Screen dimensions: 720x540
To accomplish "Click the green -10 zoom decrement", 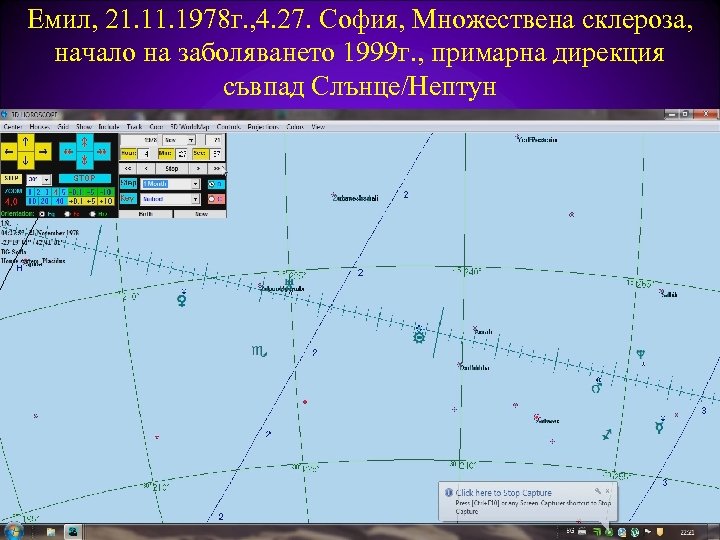I will tap(106, 192).
